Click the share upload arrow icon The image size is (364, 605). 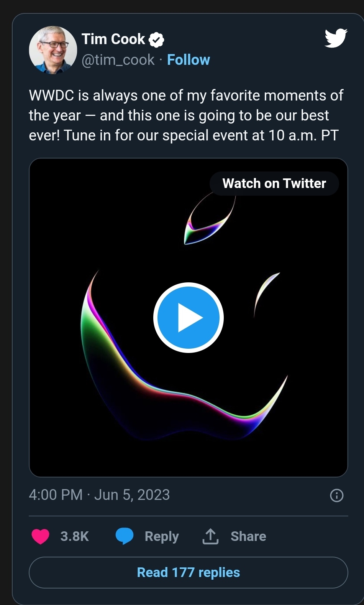(210, 536)
